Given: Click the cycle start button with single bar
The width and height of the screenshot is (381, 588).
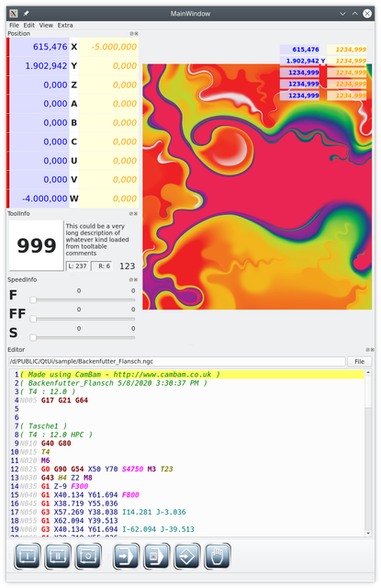Looking at the screenshot, I should point(28,557).
